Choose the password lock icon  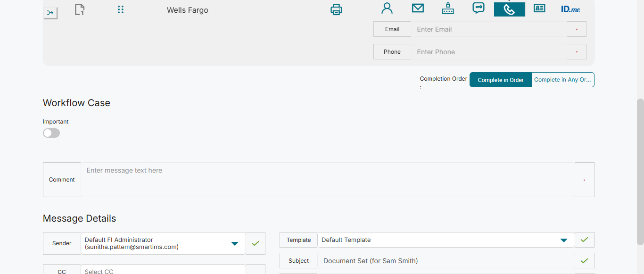tap(448, 8)
